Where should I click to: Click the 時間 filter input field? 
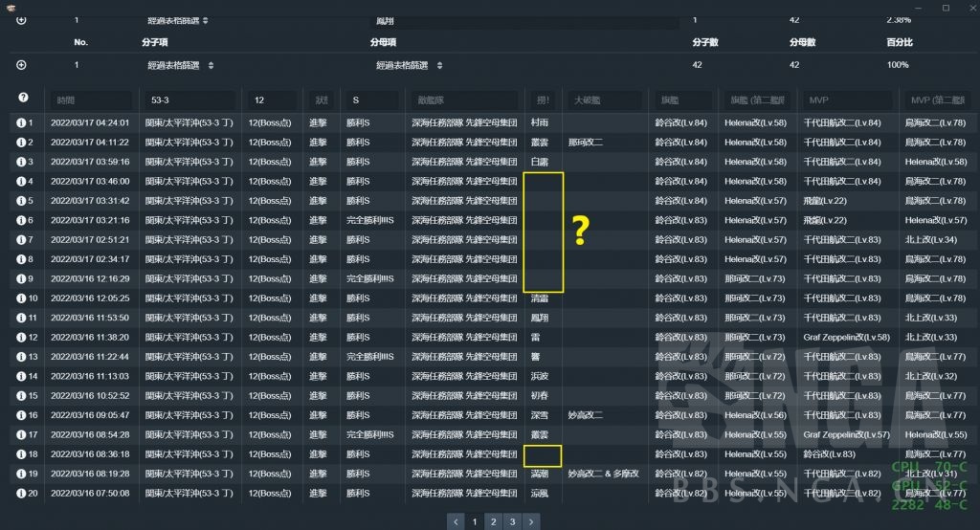click(90, 99)
